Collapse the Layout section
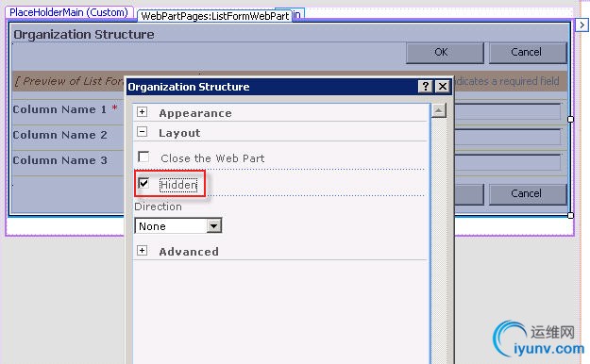The image size is (590, 364). [x=143, y=132]
